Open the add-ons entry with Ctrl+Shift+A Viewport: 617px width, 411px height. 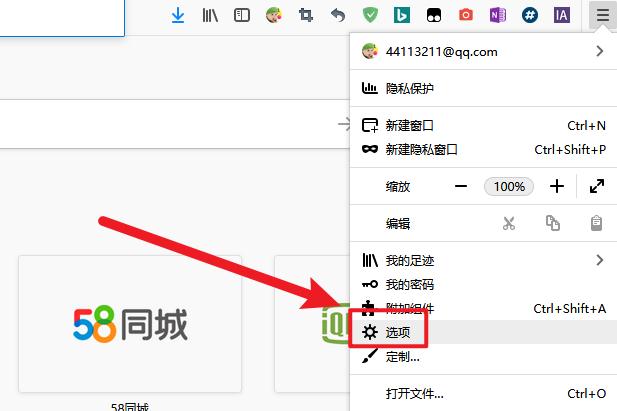(483, 308)
